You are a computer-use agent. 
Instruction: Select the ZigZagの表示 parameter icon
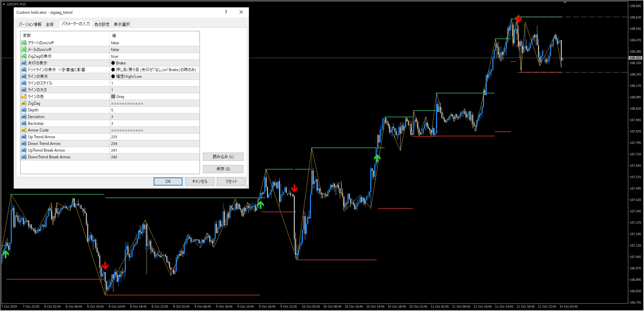[x=24, y=56]
